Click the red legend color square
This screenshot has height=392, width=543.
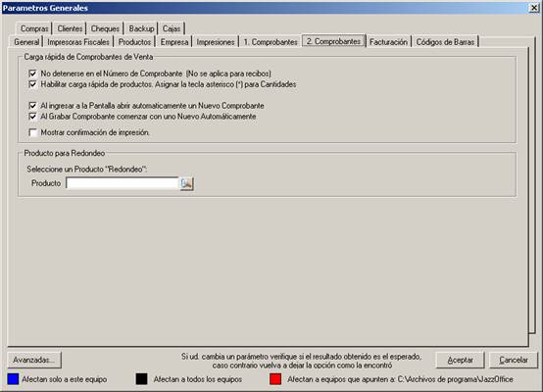click(x=275, y=379)
